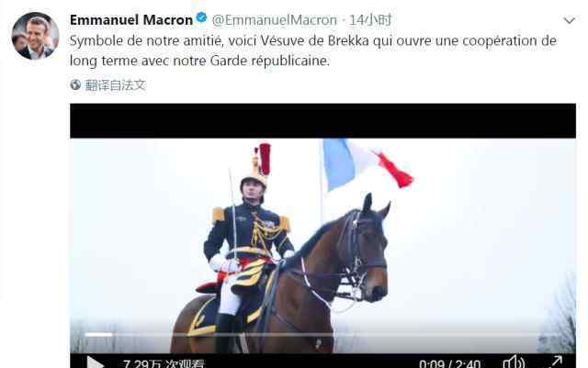This screenshot has width=588, height=368.
Task: Click the globe translate icon
Action: (x=75, y=84)
